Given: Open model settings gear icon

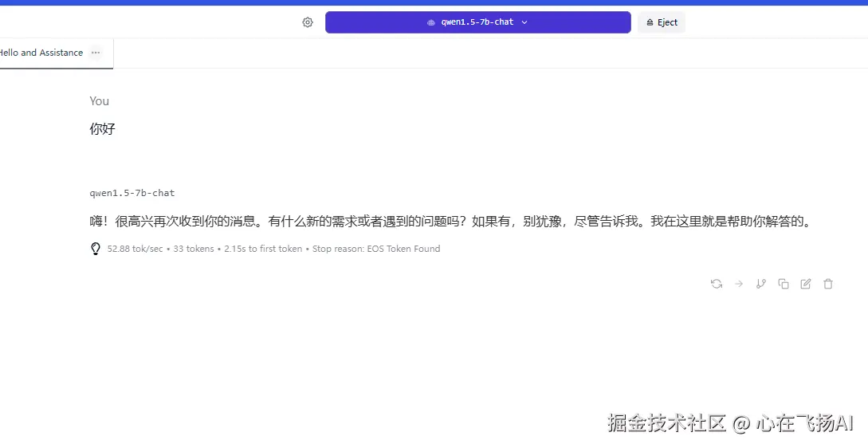Looking at the screenshot, I should pyautogui.click(x=308, y=22).
